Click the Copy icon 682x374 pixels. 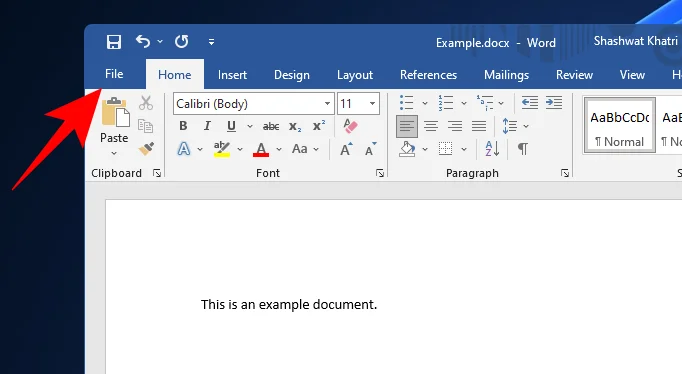pos(146,126)
